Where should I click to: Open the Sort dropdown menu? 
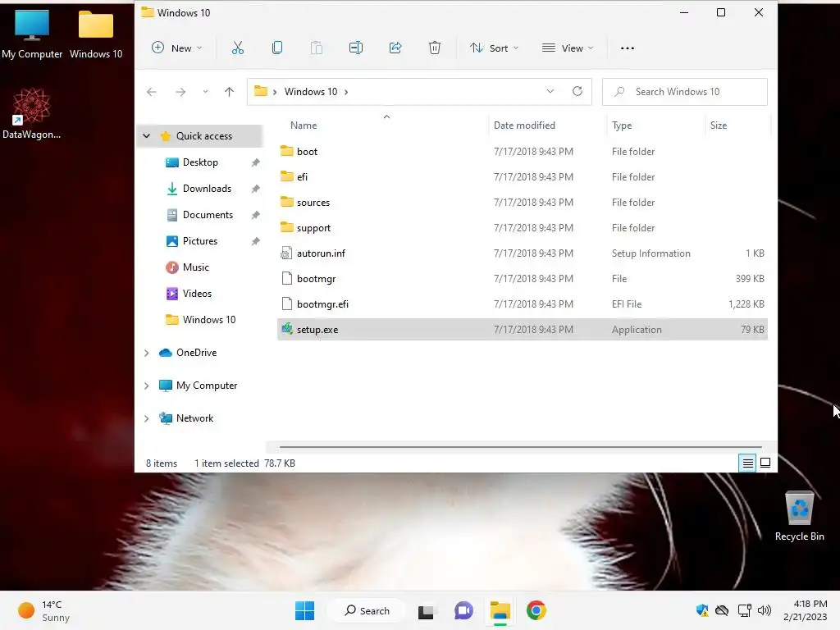pyautogui.click(x=494, y=48)
